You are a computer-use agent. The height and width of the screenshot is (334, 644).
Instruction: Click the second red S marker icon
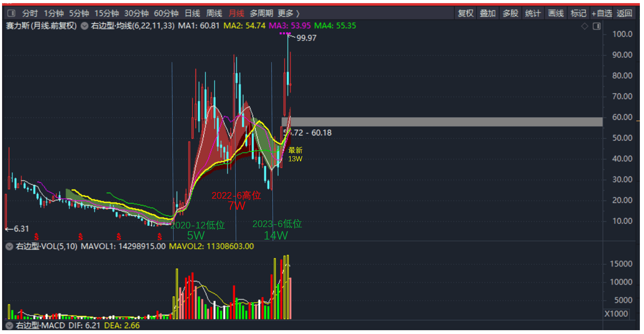pos(81,237)
